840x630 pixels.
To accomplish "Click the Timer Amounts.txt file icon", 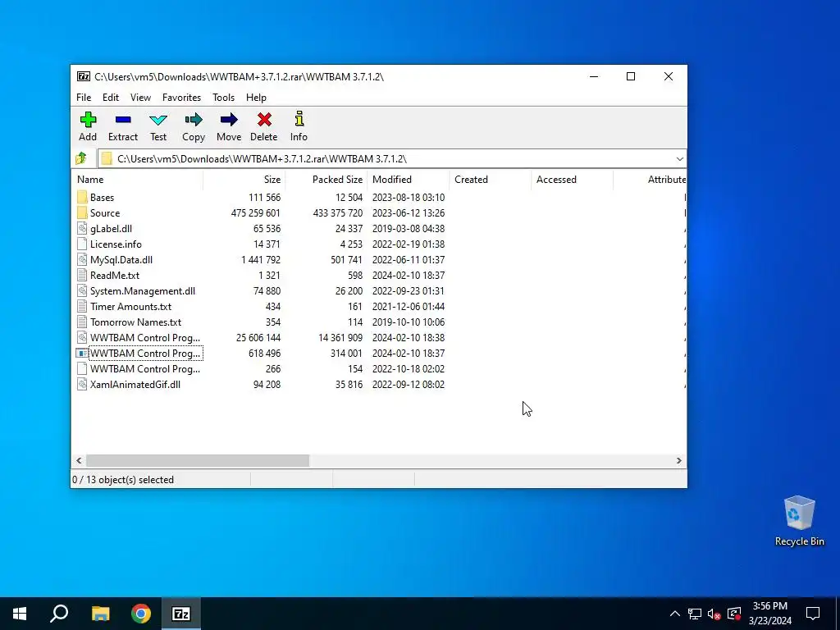I will (x=82, y=306).
